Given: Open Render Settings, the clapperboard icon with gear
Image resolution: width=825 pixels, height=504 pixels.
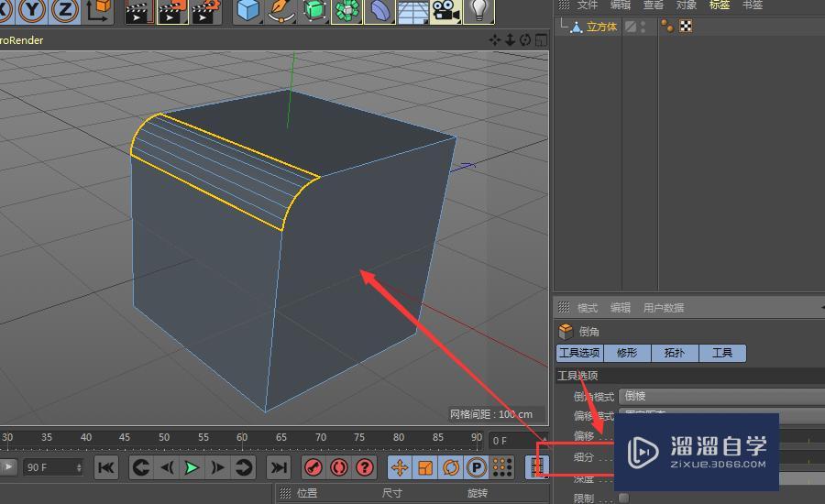Looking at the screenshot, I should pyautogui.click(x=205, y=12).
